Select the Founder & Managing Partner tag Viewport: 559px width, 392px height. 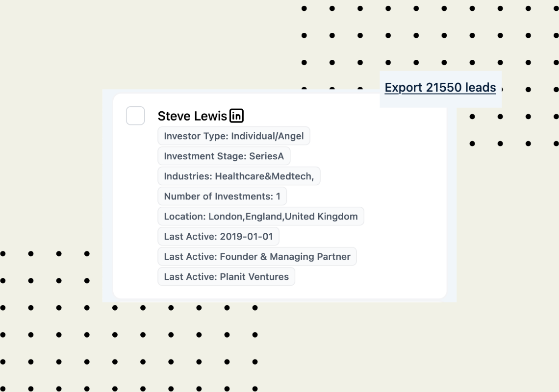pos(257,257)
